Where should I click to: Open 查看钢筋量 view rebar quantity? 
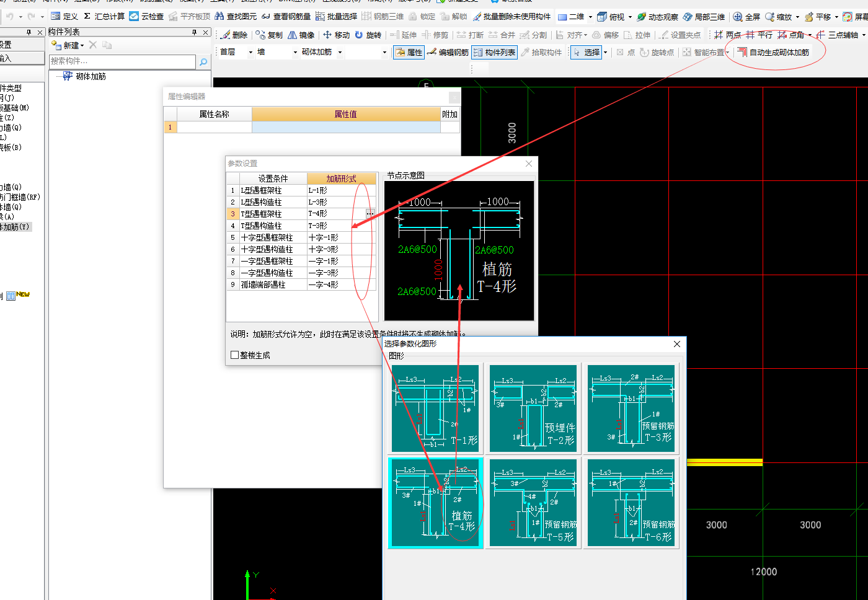click(286, 17)
